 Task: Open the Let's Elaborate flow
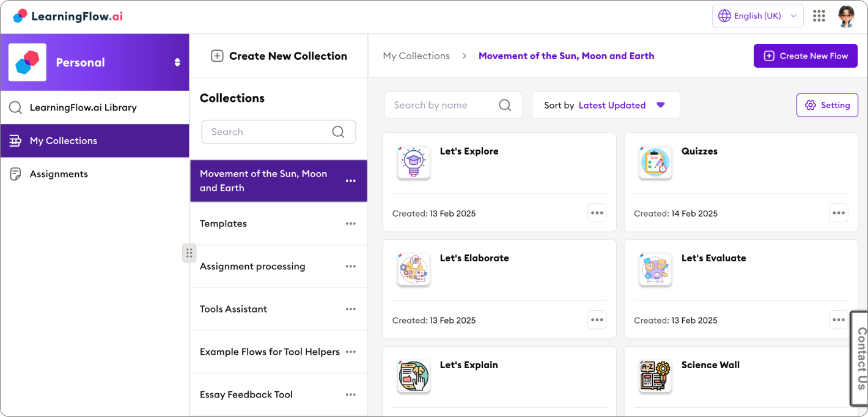(499, 289)
